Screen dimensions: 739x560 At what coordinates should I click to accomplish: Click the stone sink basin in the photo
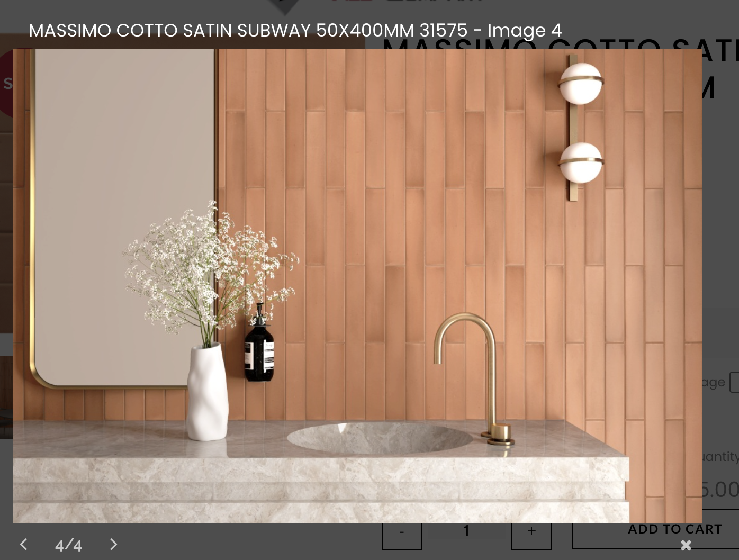380,438
